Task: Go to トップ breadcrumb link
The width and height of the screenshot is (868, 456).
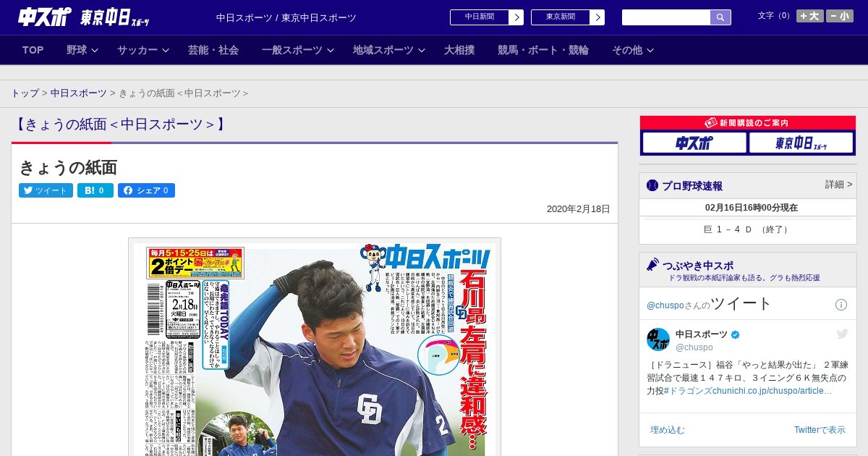Action: coord(25,93)
